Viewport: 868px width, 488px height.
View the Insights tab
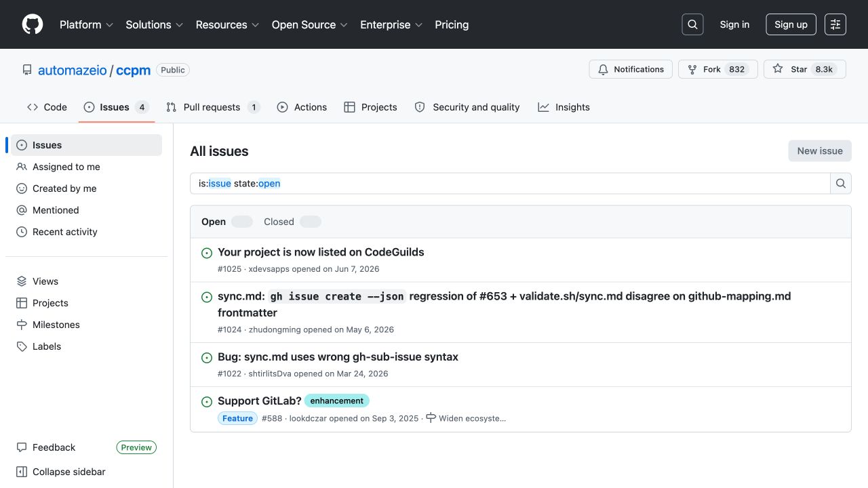(564, 107)
